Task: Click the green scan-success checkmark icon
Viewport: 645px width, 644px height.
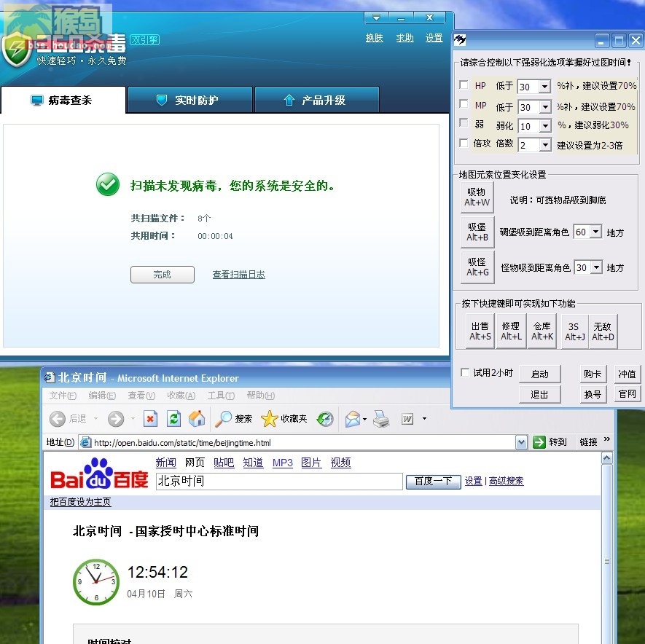Action: 108,184
